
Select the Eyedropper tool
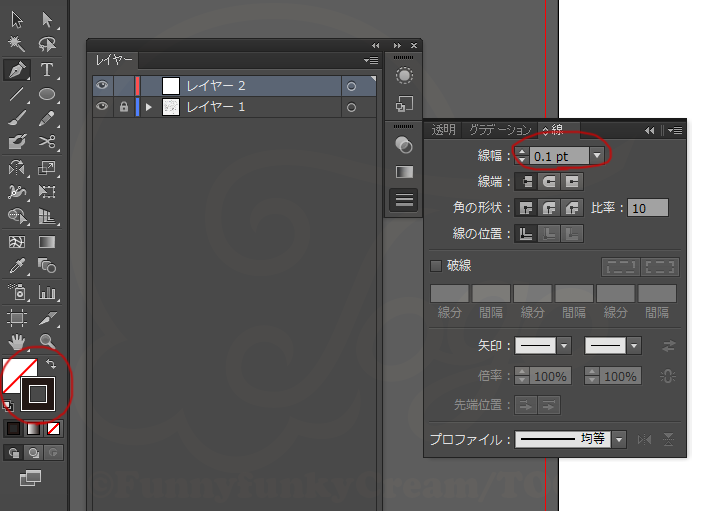pos(17,266)
